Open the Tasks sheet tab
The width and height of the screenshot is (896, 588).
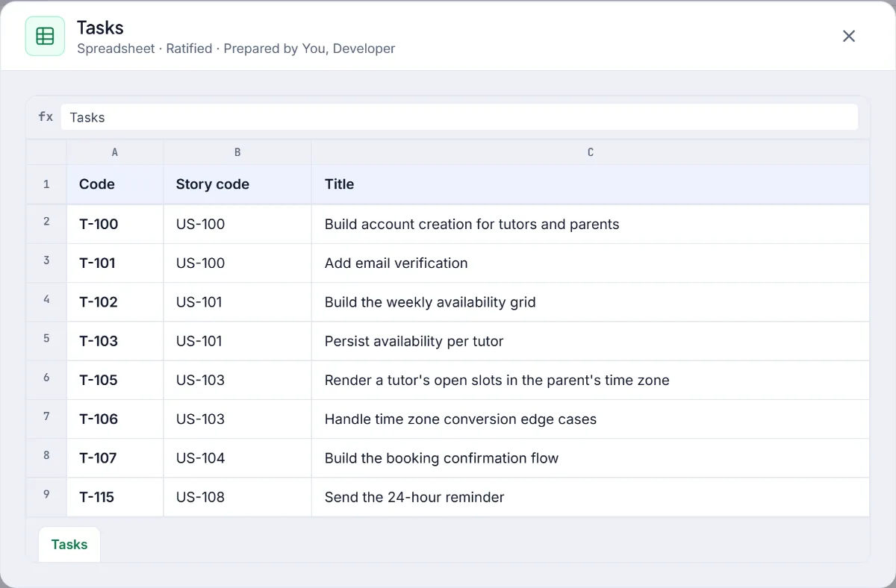pyautogui.click(x=69, y=544)
